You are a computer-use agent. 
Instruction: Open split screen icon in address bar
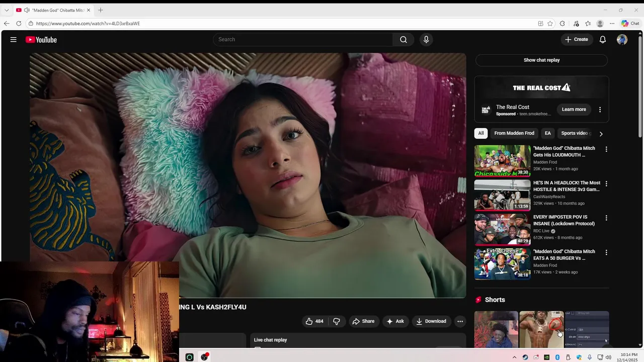click(540, 24)
